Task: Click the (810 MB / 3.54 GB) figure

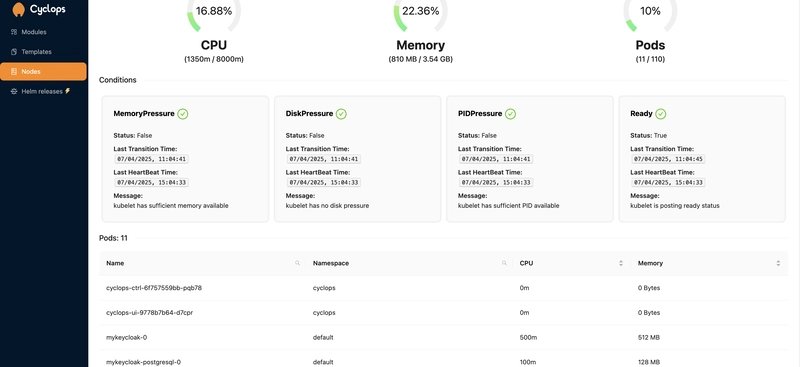Action: (x=420, y=59)
